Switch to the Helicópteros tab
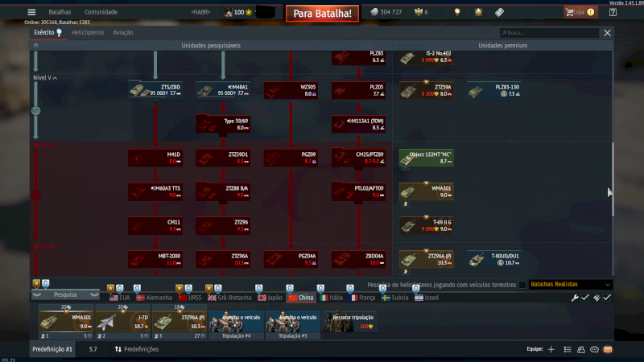The width and height of the screenshot is (644, 362). (x=88, y=32)
